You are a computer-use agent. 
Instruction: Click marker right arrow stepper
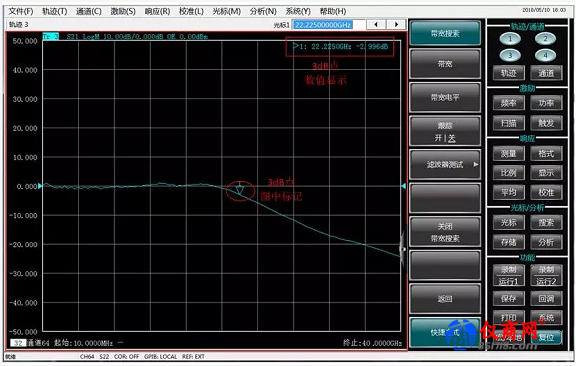point(396,25)
